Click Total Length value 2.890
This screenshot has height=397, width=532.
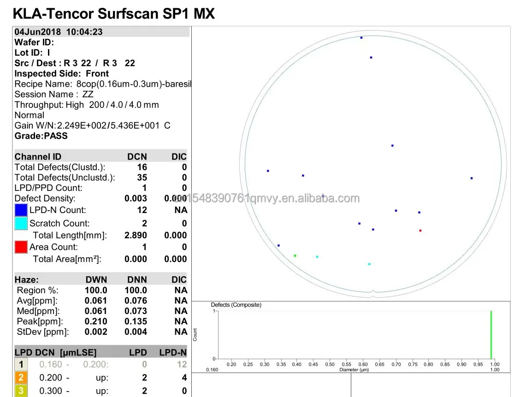pos(136,235)
